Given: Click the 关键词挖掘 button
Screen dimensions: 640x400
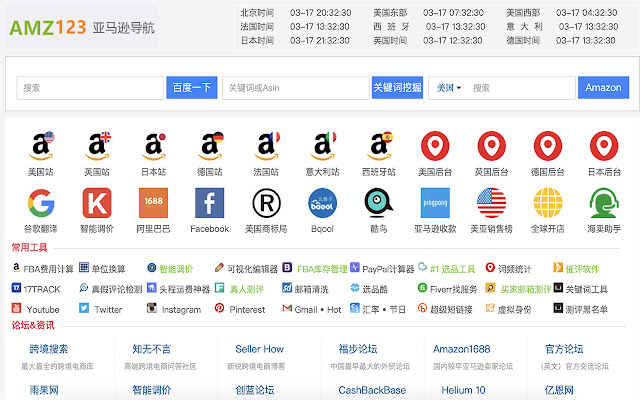Looking at the screenshot, I should tap(397, 87).
